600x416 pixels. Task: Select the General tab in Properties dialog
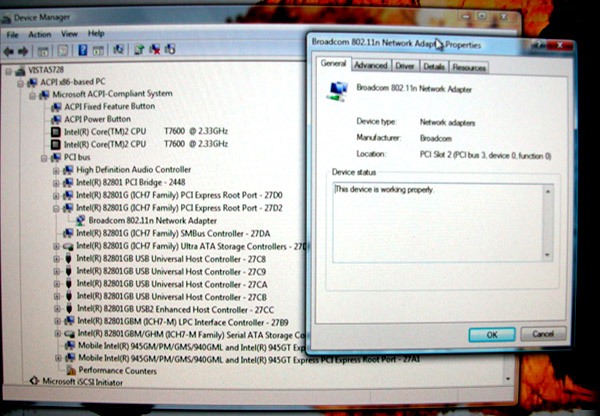tap(333, 64)
